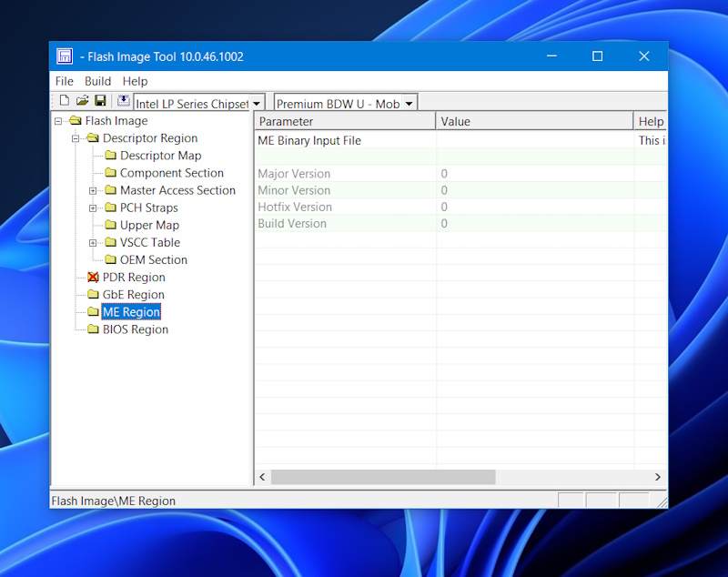Minimize the Flash Image Tool window
728x577 pixels.
(551, 56)
